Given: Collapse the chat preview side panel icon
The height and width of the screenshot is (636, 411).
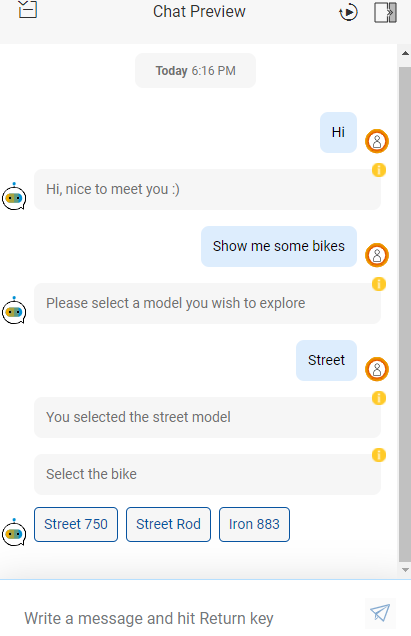Looking at the screenshot, I should coord(385,12).
